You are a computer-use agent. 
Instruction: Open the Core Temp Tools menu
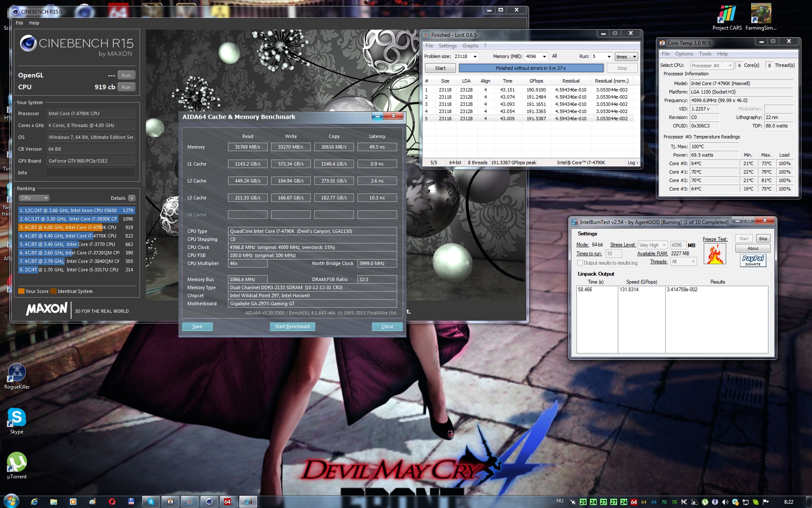705,54
